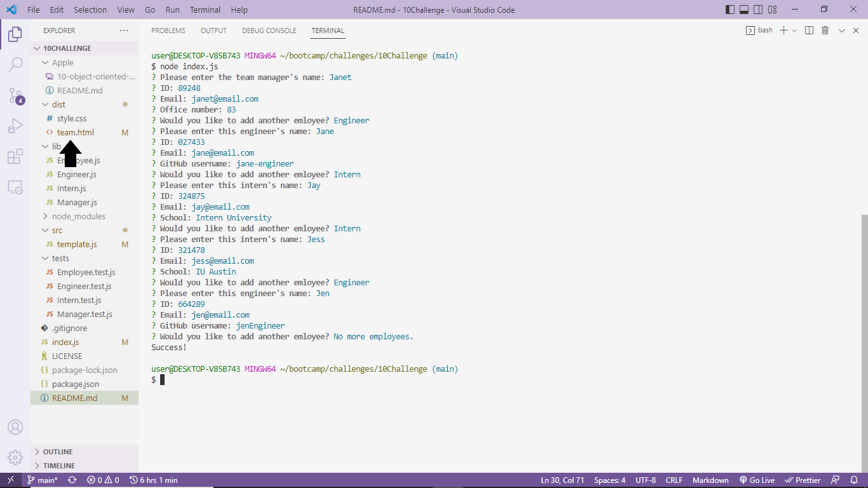Toggle Prettier formatter in status bar
This screenshot has width=868, height=488.
click(803, 480)
